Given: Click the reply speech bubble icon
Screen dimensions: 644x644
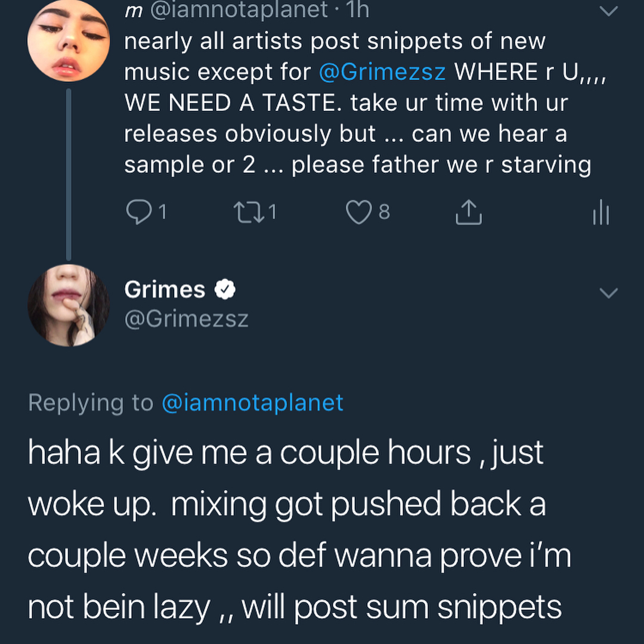Looking at the screenshot, I should [139, 212].
